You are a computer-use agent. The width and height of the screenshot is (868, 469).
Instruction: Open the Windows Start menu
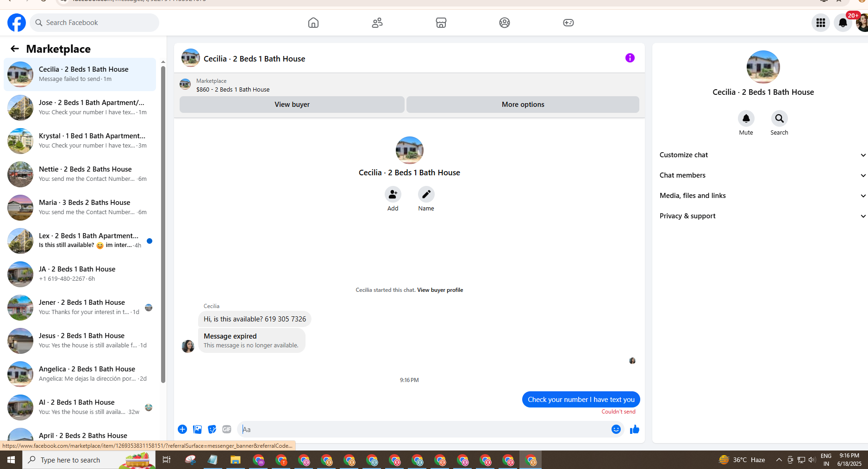click(x=11, y=460)
